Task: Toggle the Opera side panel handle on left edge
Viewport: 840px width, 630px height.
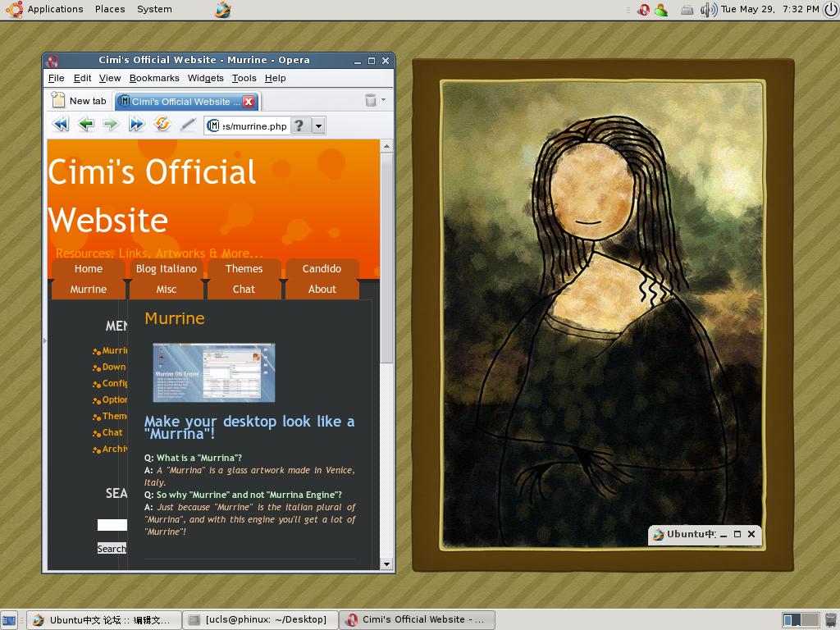Action: coord(45,340)
